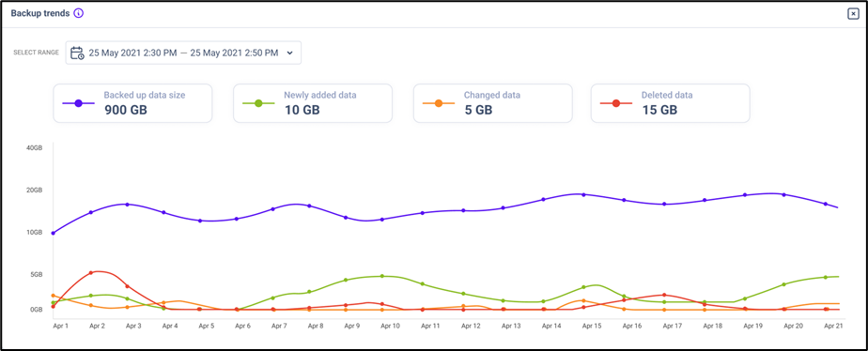This screenshot has width=868, height=351.
Task: Click the calendar icon in date range
Action: tap(77, 53)
